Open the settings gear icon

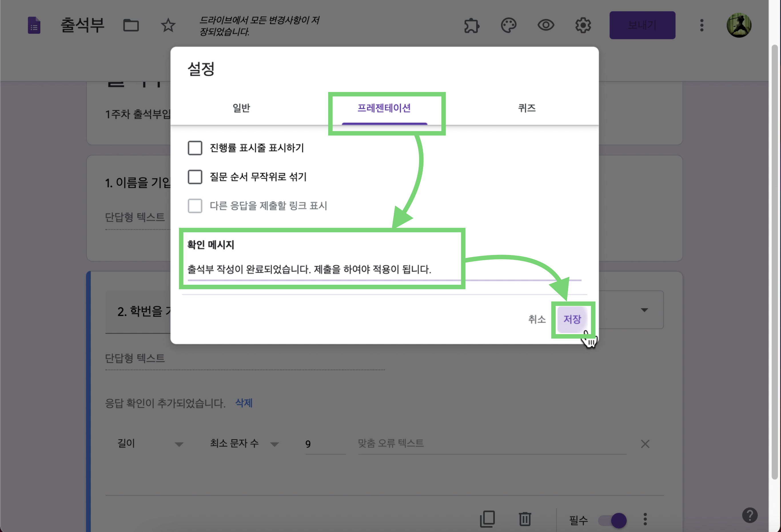tap(583, 25)
